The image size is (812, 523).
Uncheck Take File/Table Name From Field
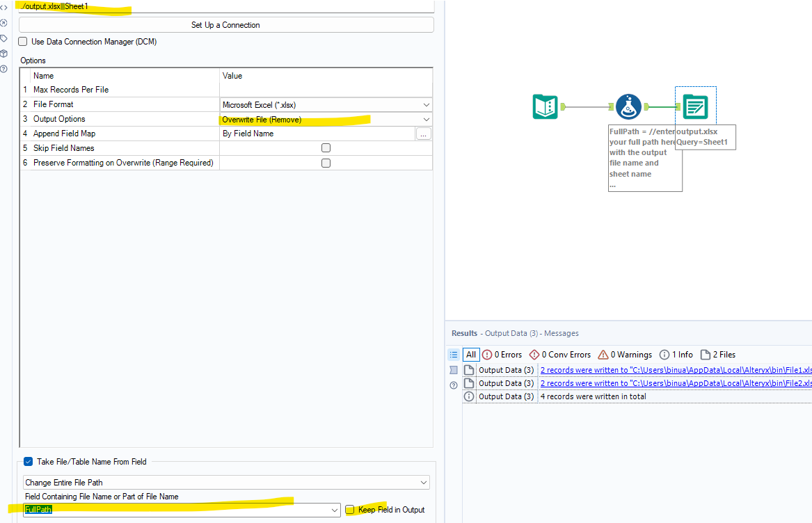28,461
